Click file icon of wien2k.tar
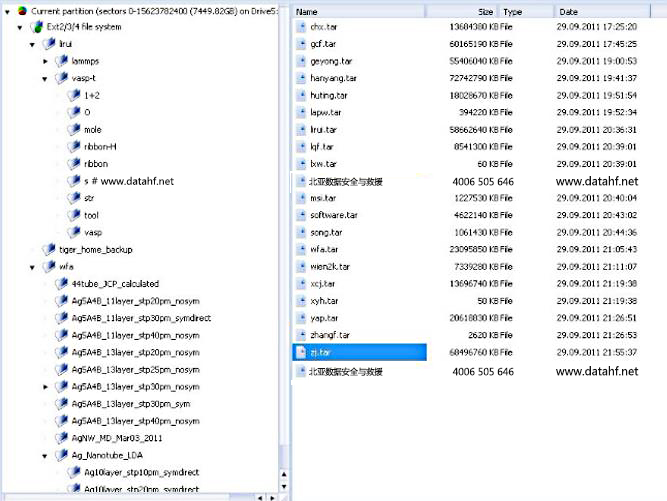 (x=301, y=267)
